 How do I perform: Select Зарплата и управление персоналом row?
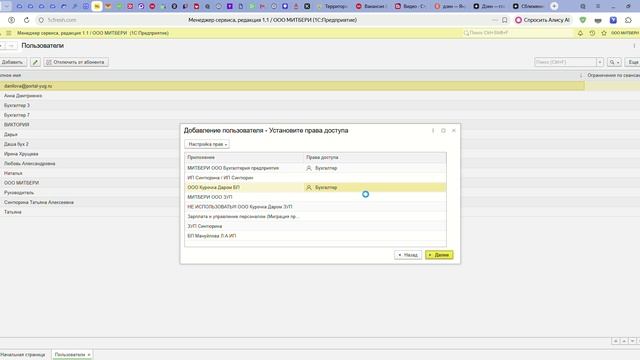[x=315, y=216]
